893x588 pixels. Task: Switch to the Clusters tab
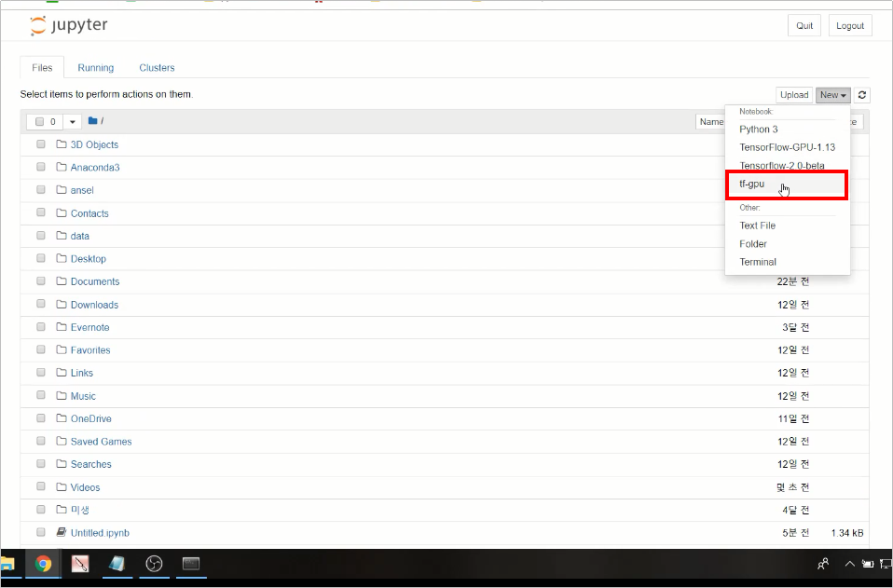pos(157,68)
